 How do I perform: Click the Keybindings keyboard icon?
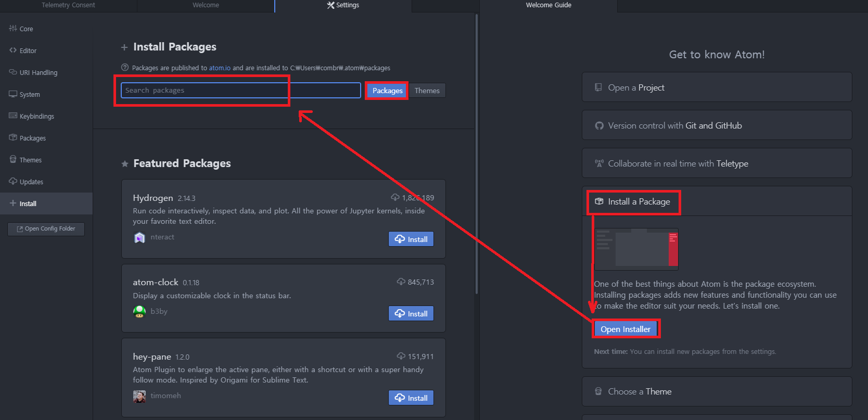pos(13,116)
